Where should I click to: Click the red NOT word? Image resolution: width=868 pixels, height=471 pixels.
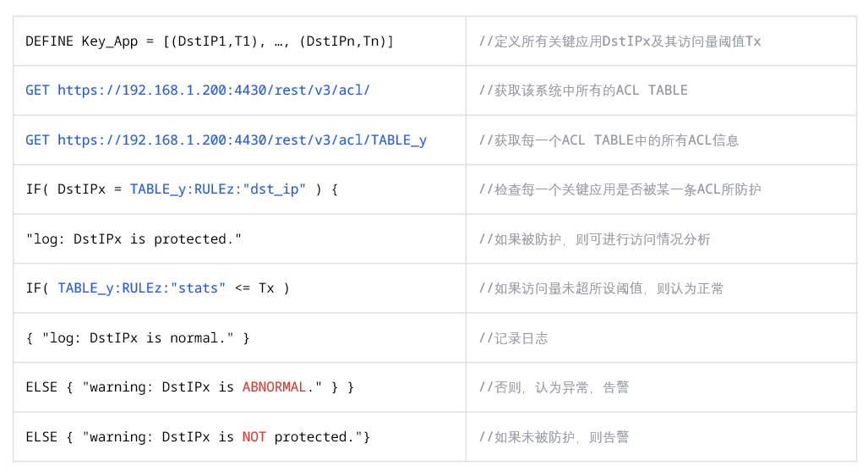pyautogui.click(x=254, y=436)
